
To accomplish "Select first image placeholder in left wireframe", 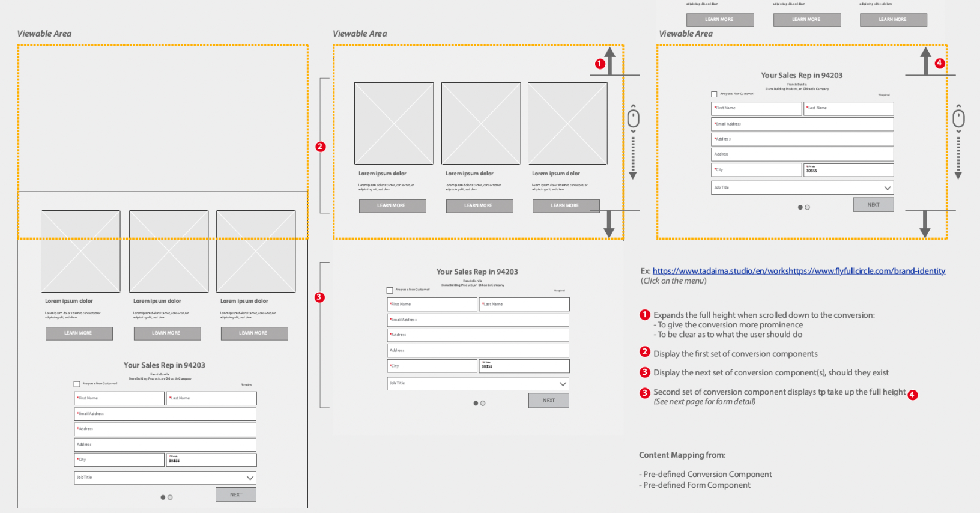I will click(80, 251).
